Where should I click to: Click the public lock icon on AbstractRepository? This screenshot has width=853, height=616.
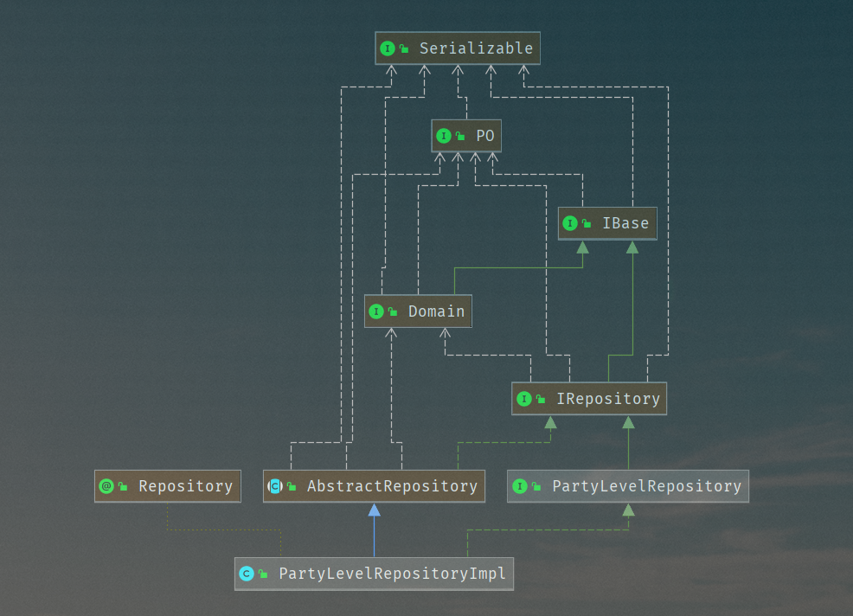[x=292, y=487]
